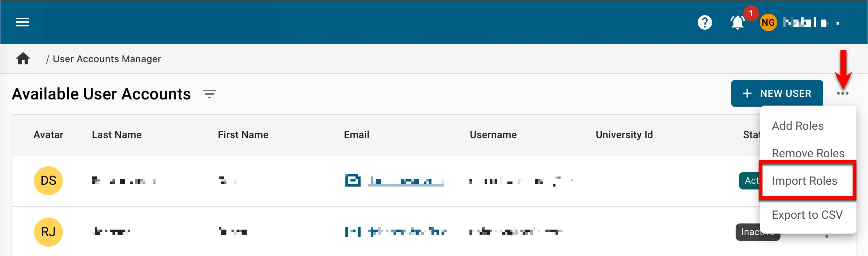Viewport: 868px width, 256px height.
Task: Sort by Last Name column header
Action: click(x=116, y=135)
